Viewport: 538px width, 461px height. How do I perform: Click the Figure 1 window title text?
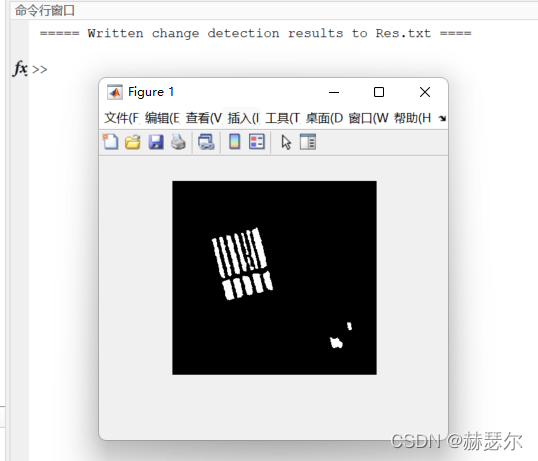click(151, 92)
